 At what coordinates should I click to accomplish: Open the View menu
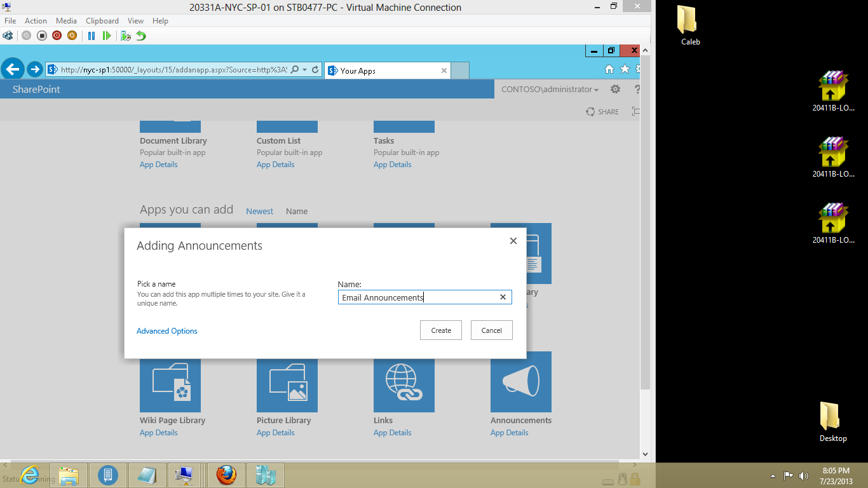pyautogui.click(x=135, y=21)
